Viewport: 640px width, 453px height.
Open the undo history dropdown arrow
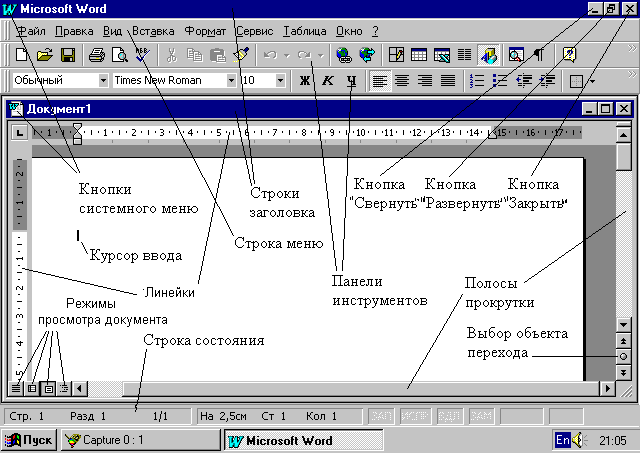(287, 55)
